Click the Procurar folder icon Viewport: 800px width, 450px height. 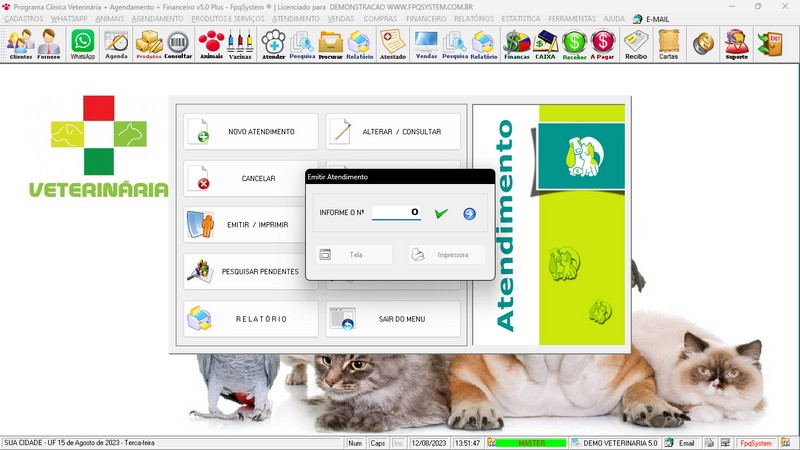[331, 44]
